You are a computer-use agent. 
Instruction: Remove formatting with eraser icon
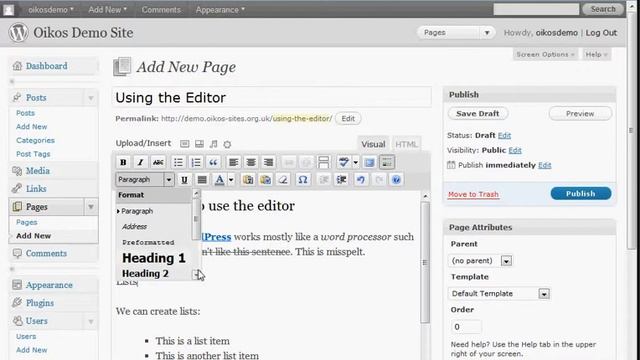282,180
